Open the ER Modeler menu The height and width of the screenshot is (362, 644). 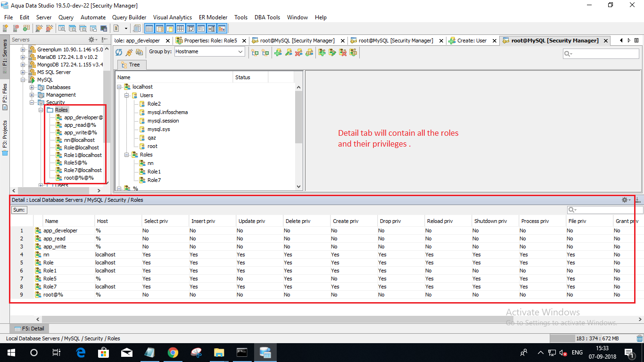pos(213,17)
